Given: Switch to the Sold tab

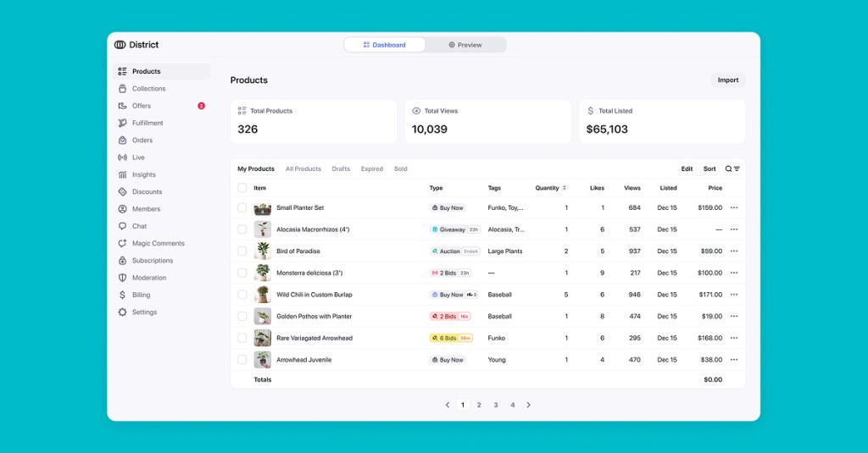Looking at the screenshot, I should [x=401, y=168].
